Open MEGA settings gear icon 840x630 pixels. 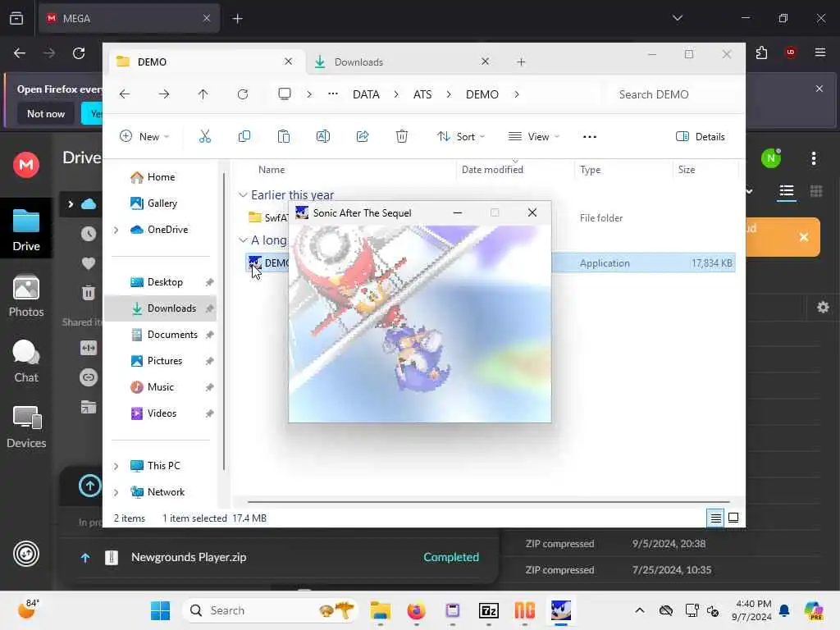tap(823, 308)
